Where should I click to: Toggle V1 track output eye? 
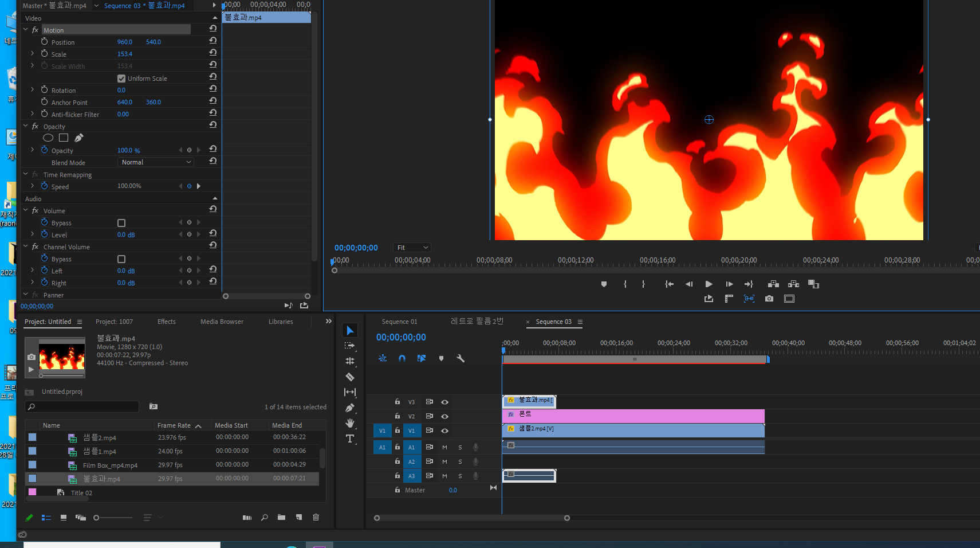(444, 430)
